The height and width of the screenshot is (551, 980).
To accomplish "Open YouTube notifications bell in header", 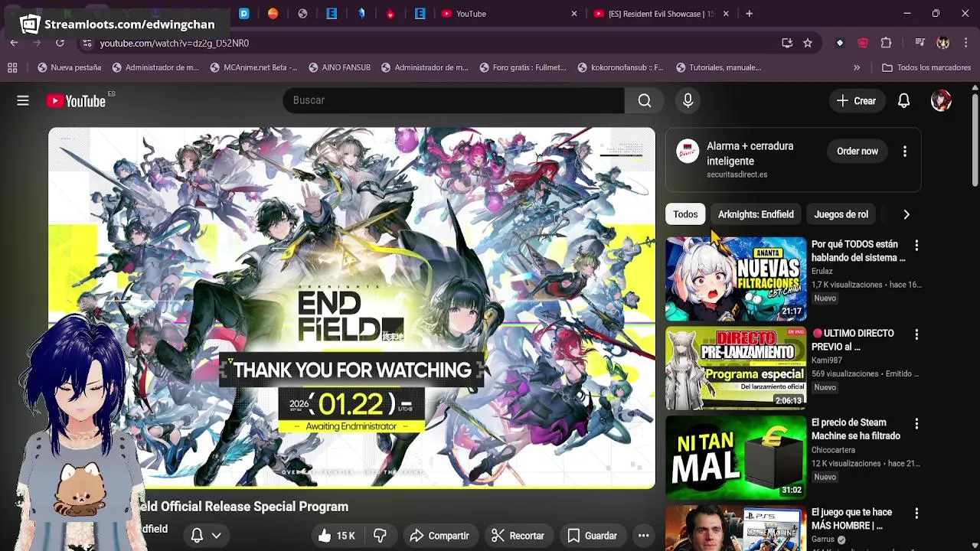I will click(903, 100).
